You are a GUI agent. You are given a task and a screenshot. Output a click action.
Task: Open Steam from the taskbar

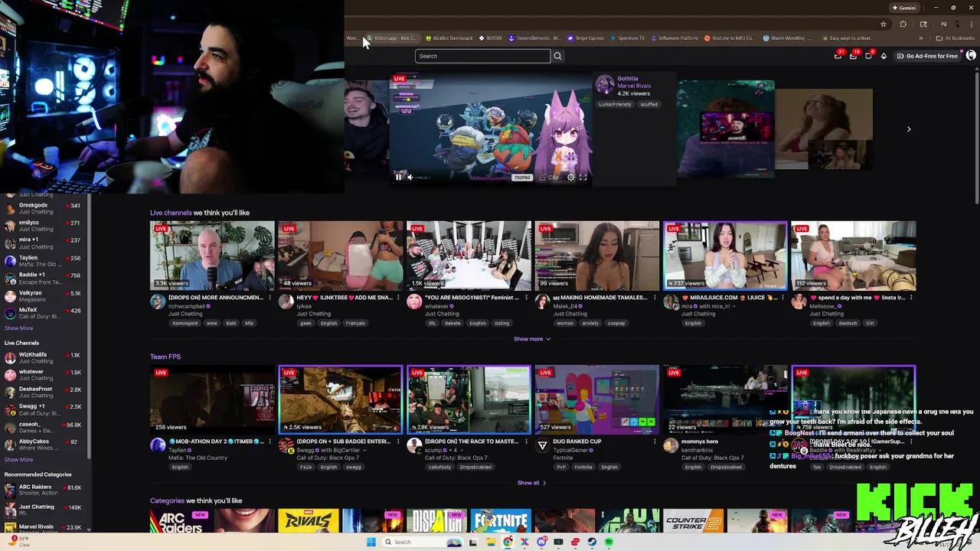pyautogui.click(x=592, y=542)
